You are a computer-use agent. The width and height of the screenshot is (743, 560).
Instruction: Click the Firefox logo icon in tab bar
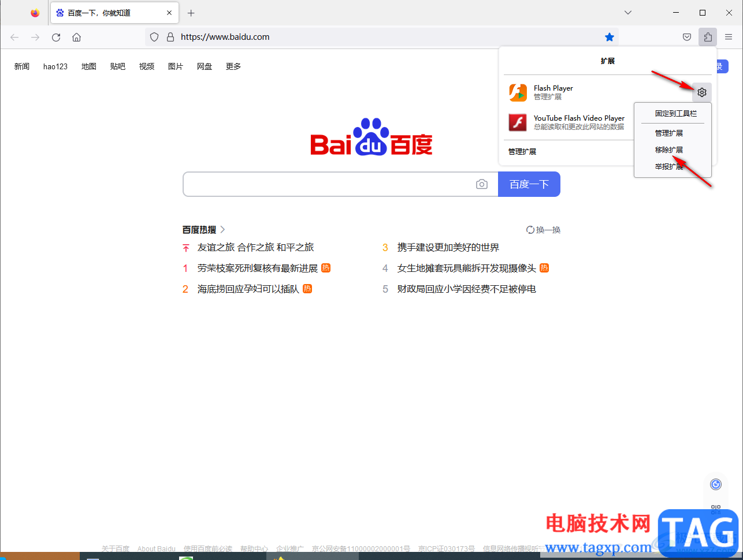[x=35, y=13]
